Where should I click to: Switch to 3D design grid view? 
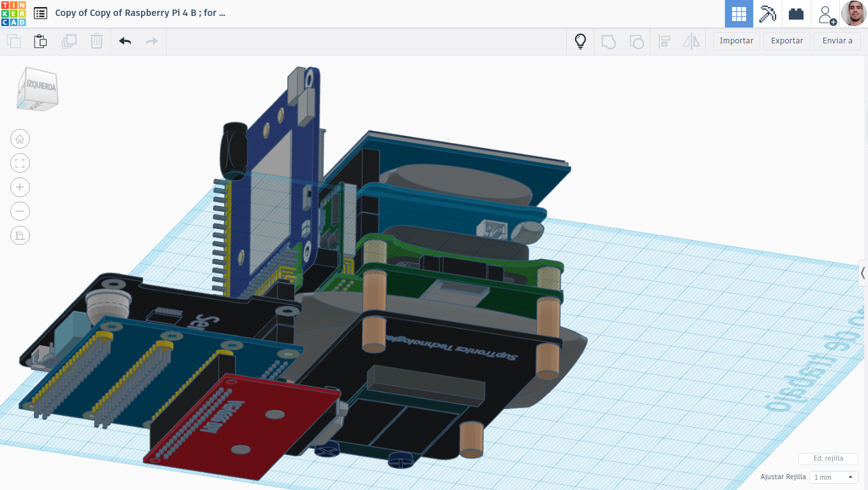tap(739, 13)
